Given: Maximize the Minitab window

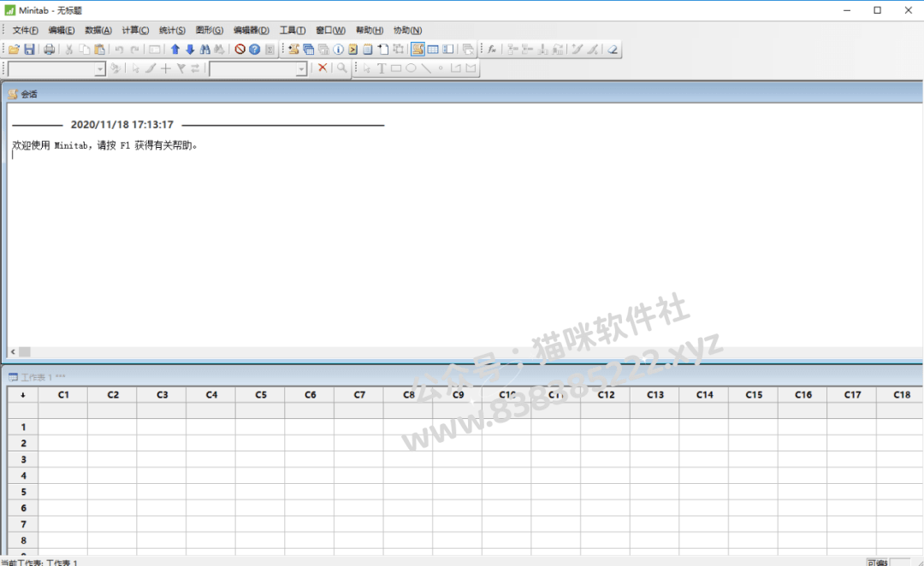Looking at the screenshot, I should point(878,10).
